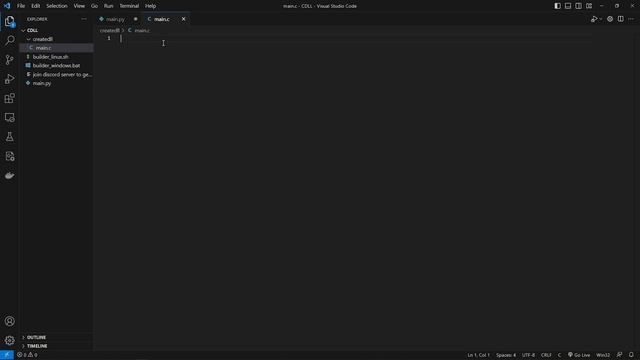
Task: Change the CRLF line ending
Action: coord(546,355)
